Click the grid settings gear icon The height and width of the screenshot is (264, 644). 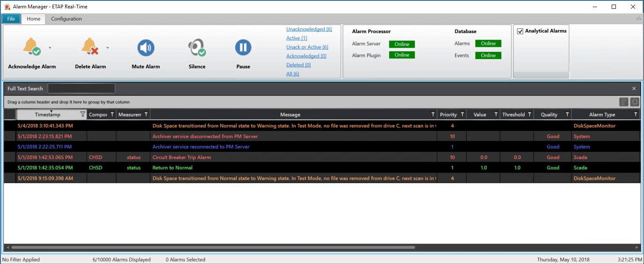[x=634, y=102]
